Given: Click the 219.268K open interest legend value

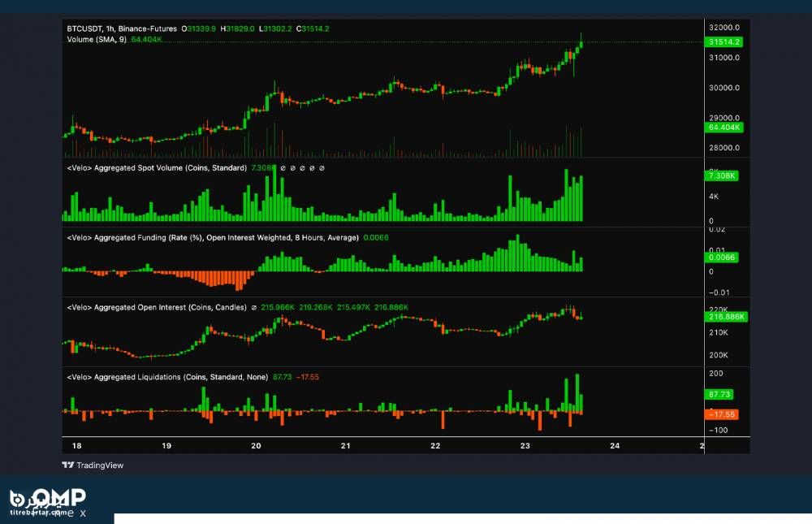Looking at the screenshot, I should coord(315,307).
